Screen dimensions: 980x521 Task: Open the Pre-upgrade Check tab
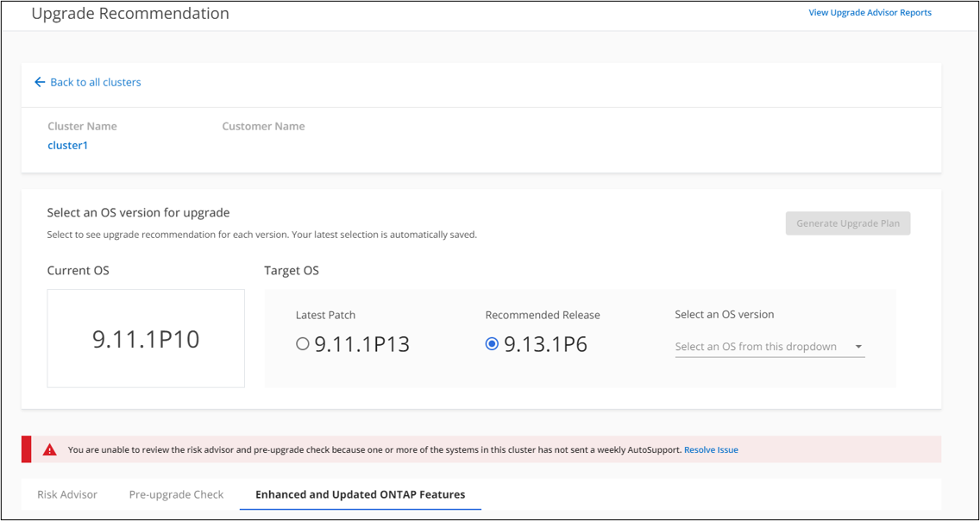pos(176,494)
